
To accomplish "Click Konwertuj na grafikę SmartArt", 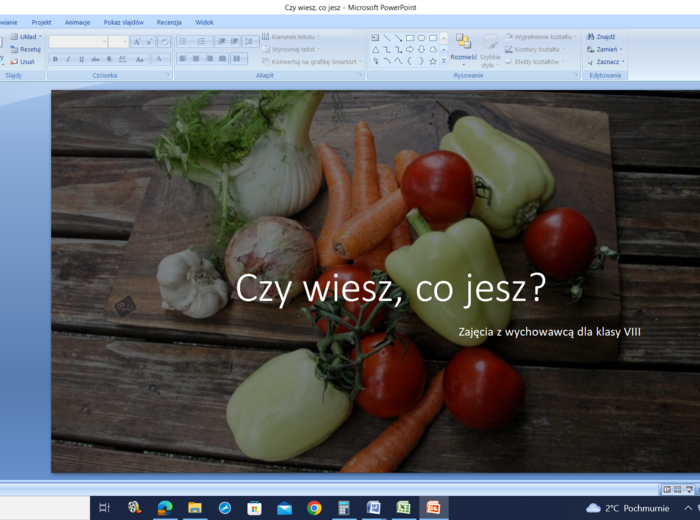I will coord(312,62).
